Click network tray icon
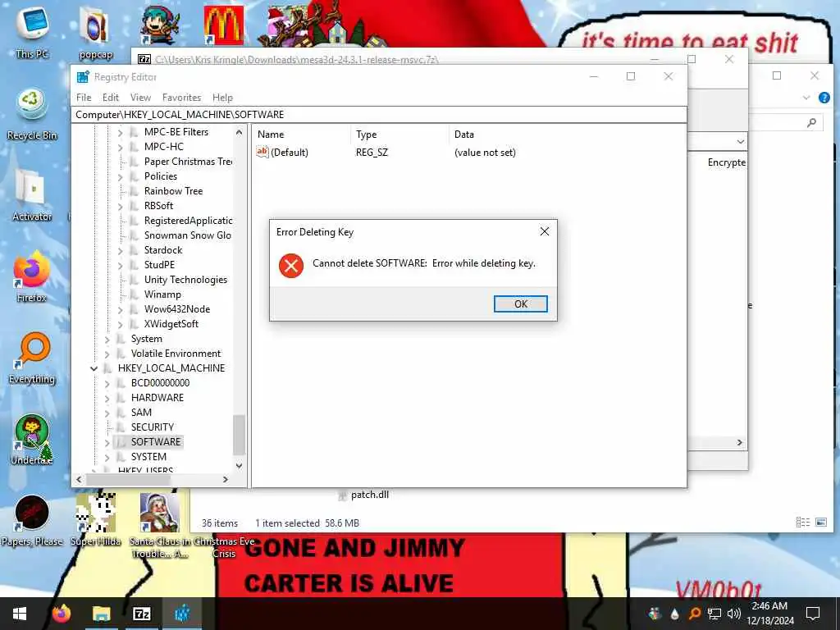Screen dimensions: 840x630 (x=714, y=614)
